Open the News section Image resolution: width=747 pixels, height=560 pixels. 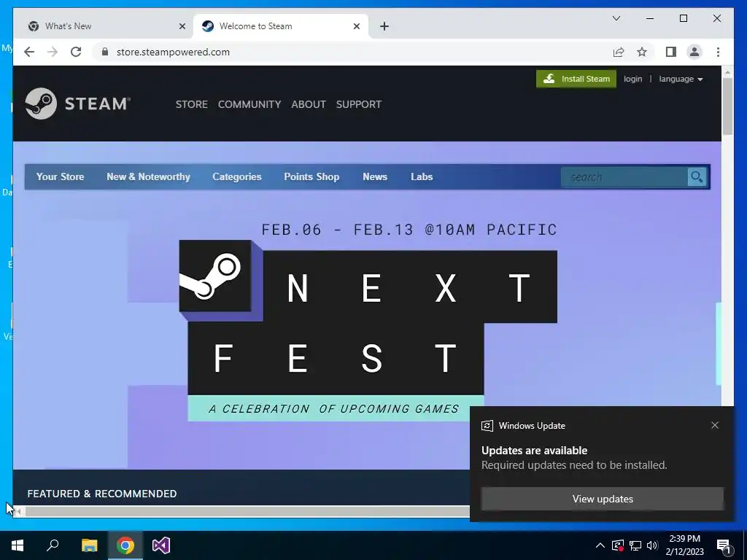375,176
